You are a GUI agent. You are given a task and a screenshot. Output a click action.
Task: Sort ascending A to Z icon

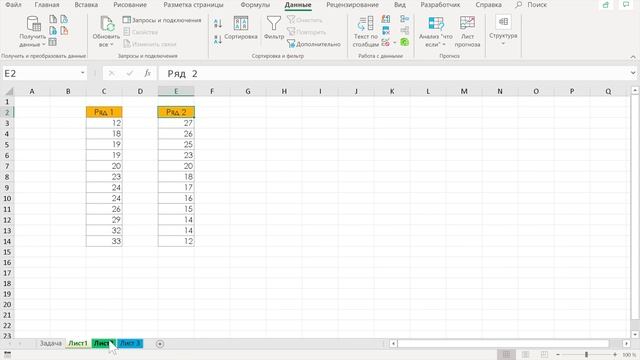click(218, 24)
